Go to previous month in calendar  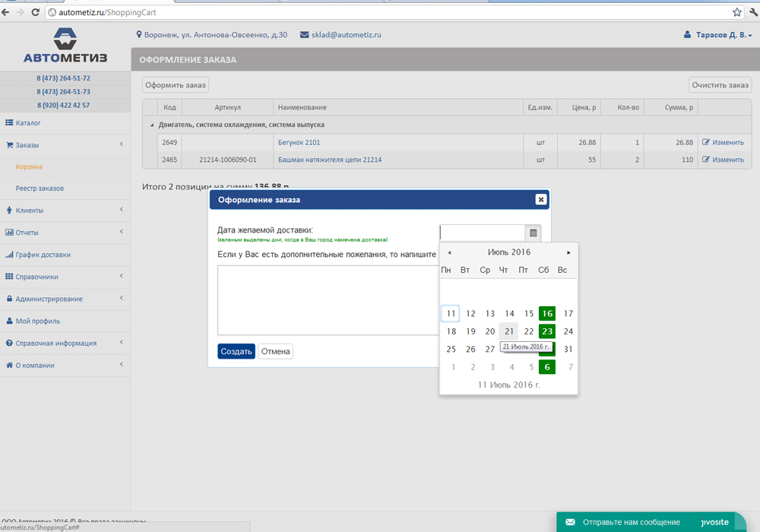[x=449, y=252]
